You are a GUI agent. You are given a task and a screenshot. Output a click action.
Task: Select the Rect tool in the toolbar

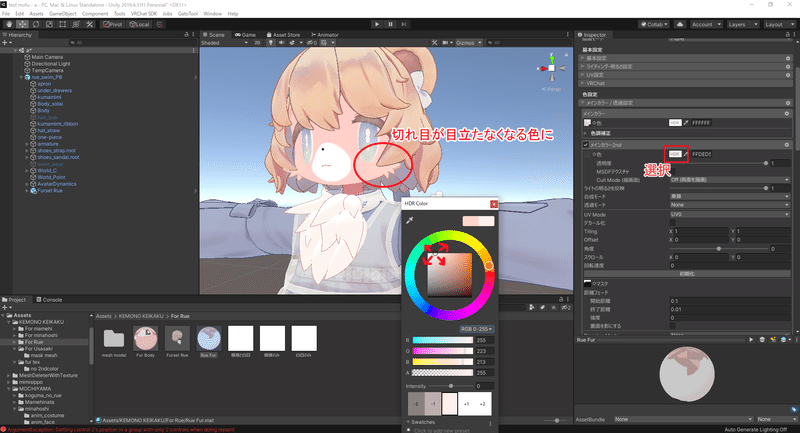tap(62, 24)
